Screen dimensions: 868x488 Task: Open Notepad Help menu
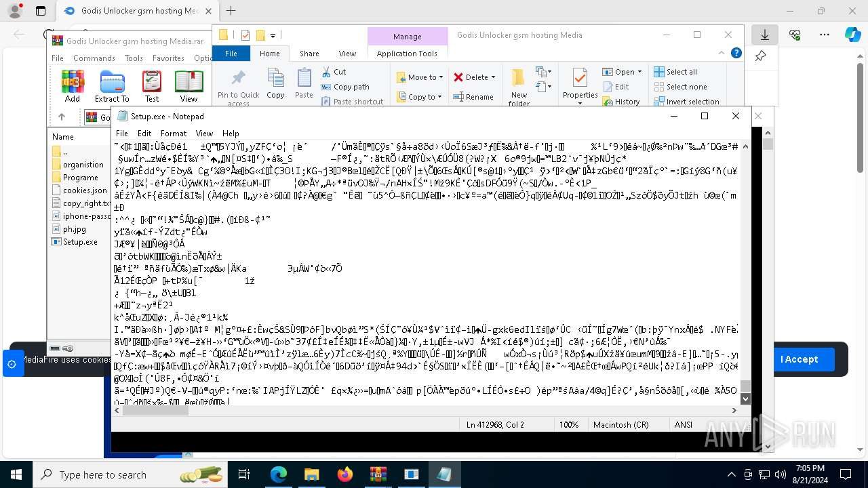pos(231,134)
